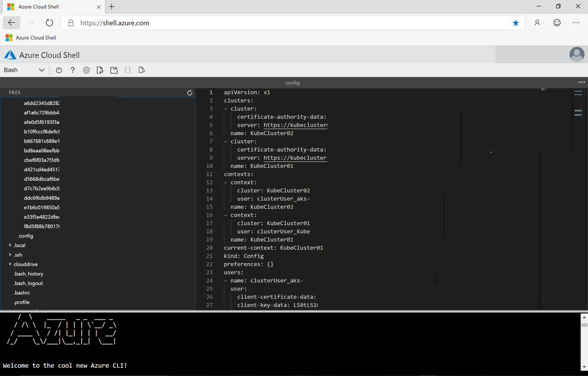The image size is (588, 376).
Task: Select file a6dd2345d828 in tree
Action: 42,103
